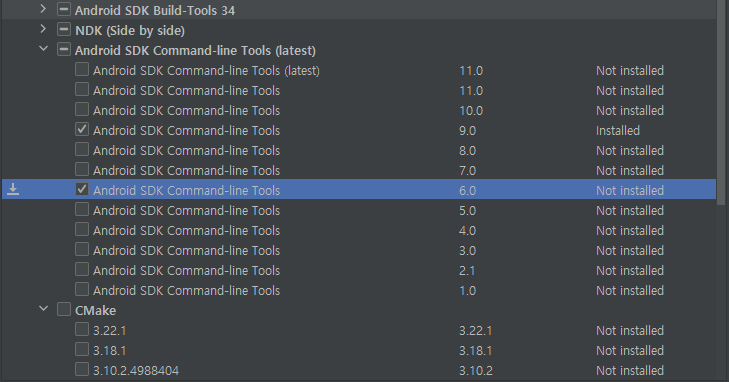Check Command-line Tools version 10.0 checkbox
This screenshot has height=382, width=729.
[82, 109]
